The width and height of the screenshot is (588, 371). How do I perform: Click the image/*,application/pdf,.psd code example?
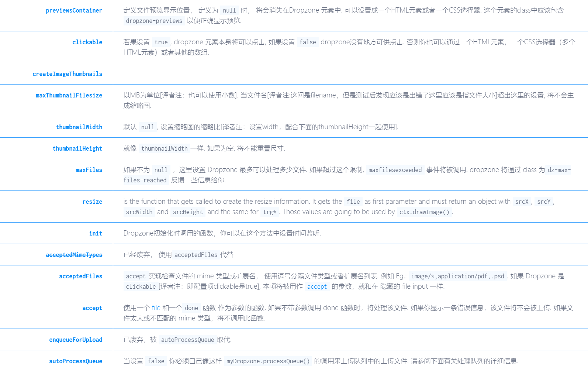(x=457, y=276)
